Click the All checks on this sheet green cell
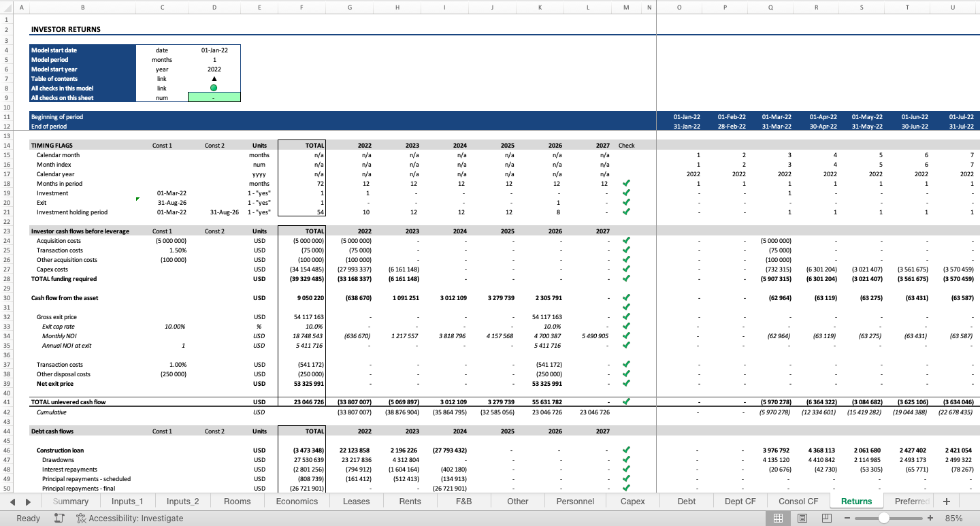Viewport: 980px width, 526px height. click(x=214, y=97)
